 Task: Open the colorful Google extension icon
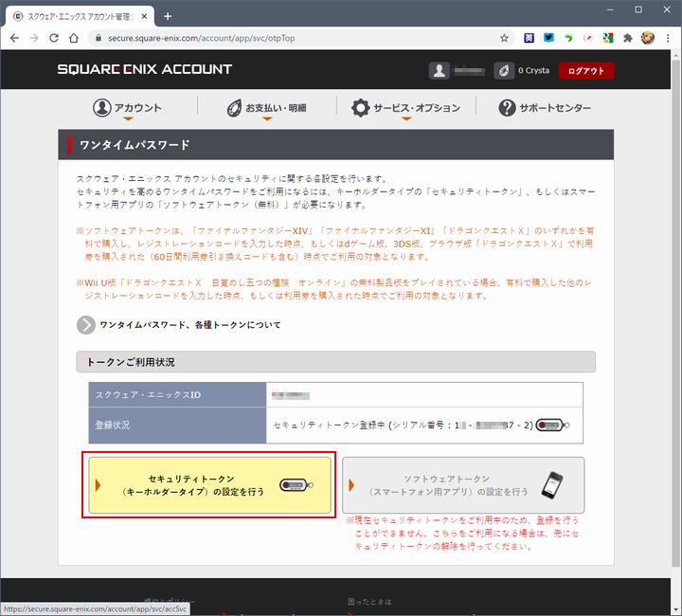click(608, 38)
